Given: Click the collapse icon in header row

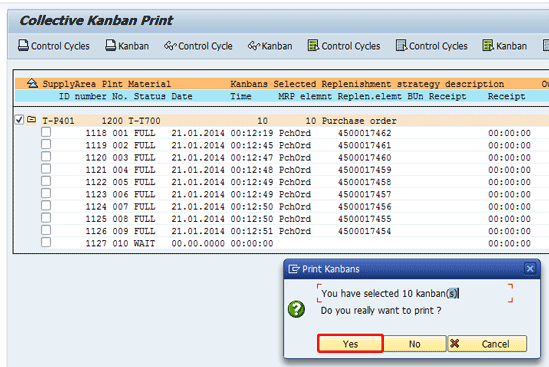Looking at the screenshot, I should click(x=32, y=83).
